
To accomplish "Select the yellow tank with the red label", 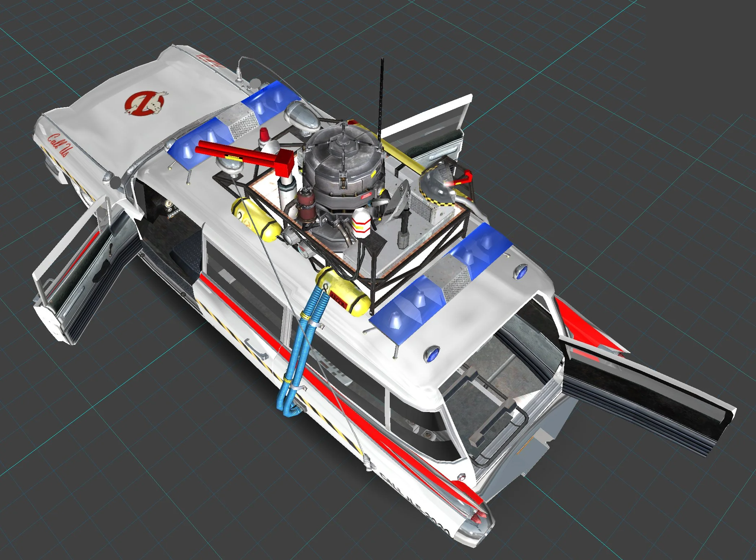I will click(x=343, y=291).
